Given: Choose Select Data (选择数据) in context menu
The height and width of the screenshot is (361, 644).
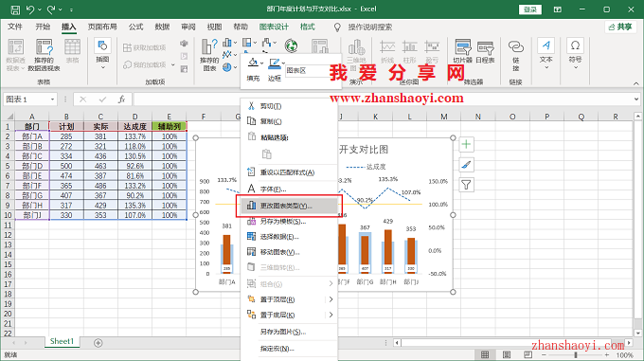Looking at the screenshot, I should coord(289,237).
